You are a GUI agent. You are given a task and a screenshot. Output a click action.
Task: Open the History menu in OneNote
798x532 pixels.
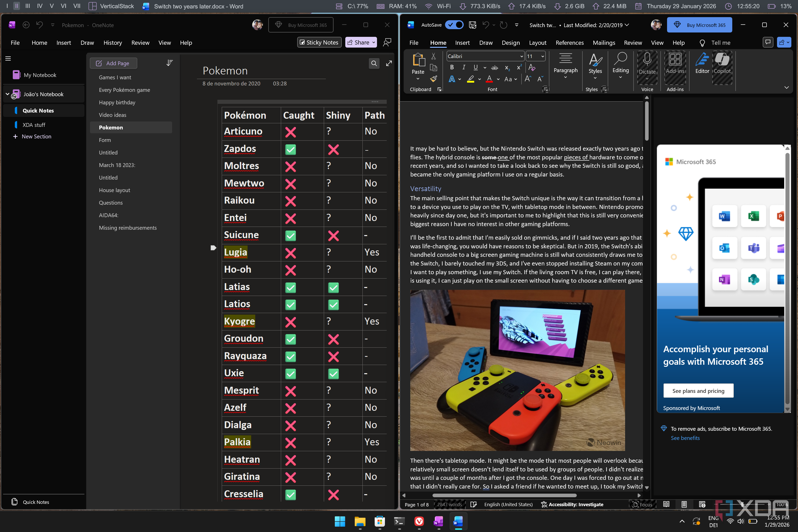click(112, 43)
